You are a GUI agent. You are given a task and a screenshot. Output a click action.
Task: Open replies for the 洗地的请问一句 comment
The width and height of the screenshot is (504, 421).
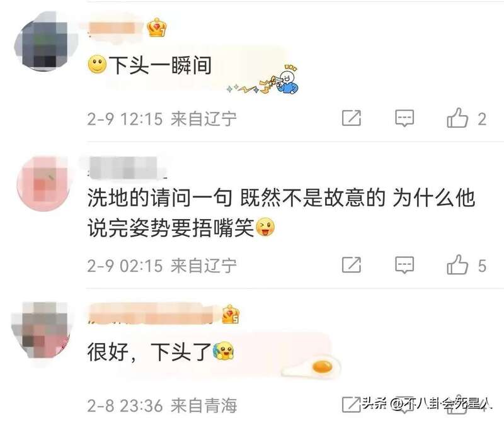(404, 265)
